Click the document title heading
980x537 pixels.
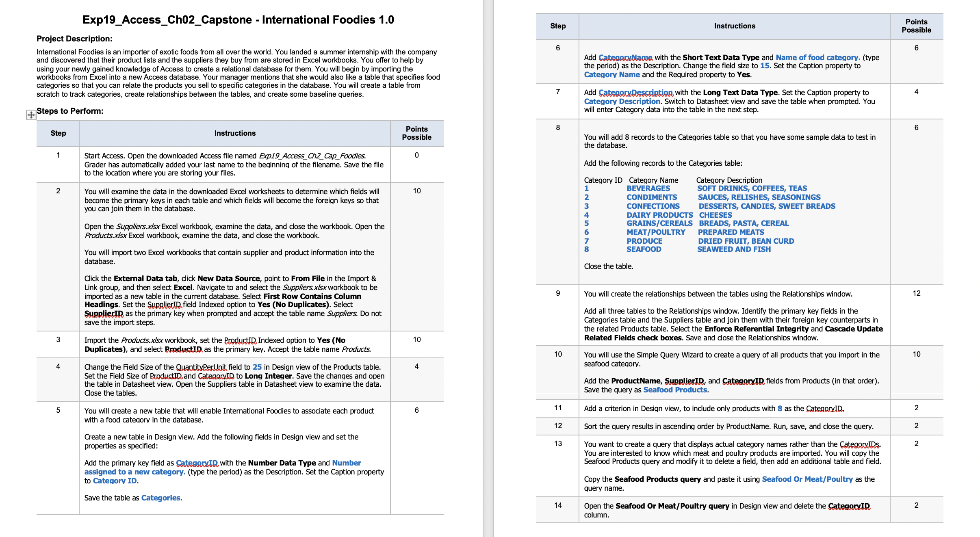(238, 20)
